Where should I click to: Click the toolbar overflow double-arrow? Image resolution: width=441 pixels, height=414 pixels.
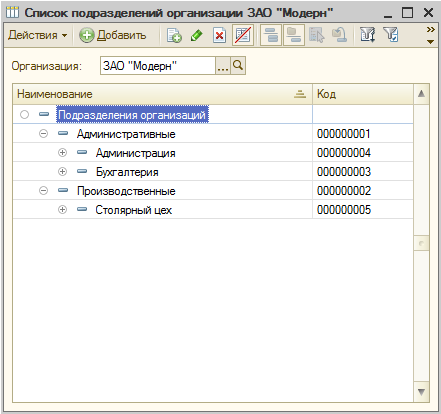pyautogui.click(x=431, y=30)
